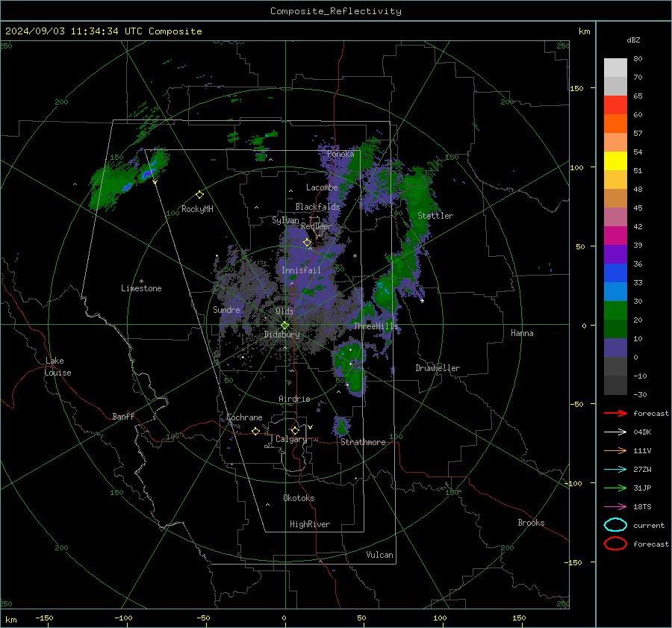Select the magenta 18TS arrow legend icon
Image resolution: width=672 pixels, height=628 pixels.
click(x=615, y=507)
